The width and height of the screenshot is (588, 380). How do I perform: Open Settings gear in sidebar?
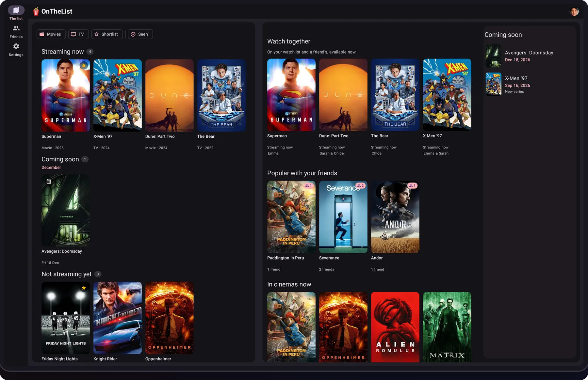pos(16,50)
